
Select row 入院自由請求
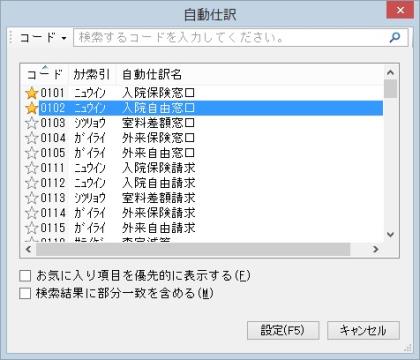(204, 183)
